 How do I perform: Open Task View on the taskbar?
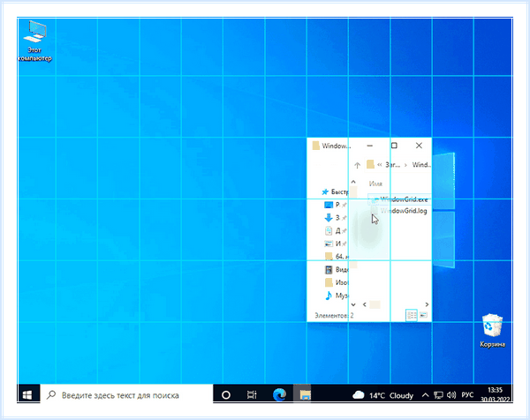click(x=252, y=395)
